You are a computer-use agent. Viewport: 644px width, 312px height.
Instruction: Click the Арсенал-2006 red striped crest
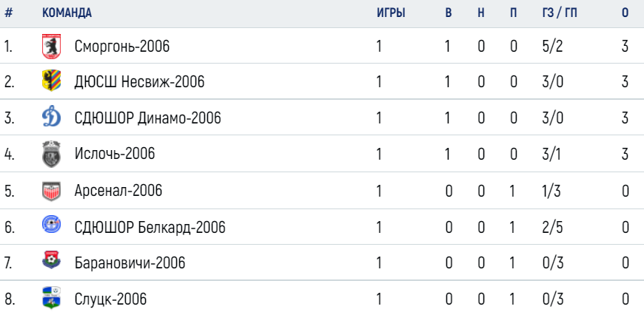pos(51,191)
